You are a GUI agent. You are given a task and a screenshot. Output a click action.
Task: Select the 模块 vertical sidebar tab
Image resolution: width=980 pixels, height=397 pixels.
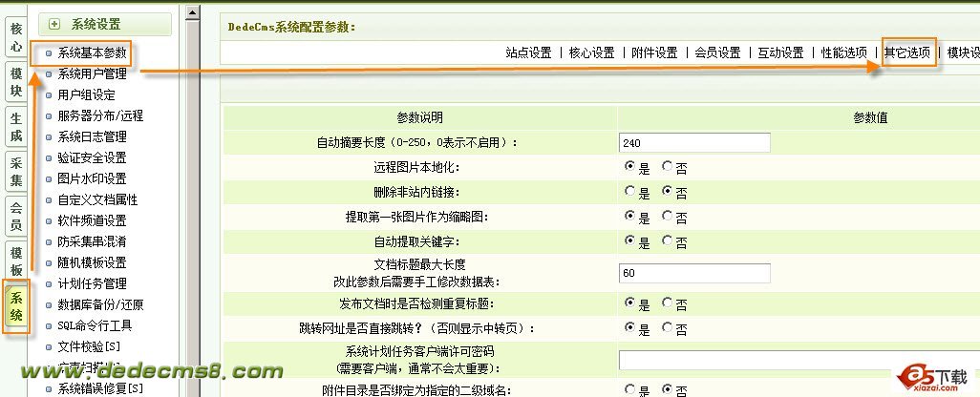[16, 82]
